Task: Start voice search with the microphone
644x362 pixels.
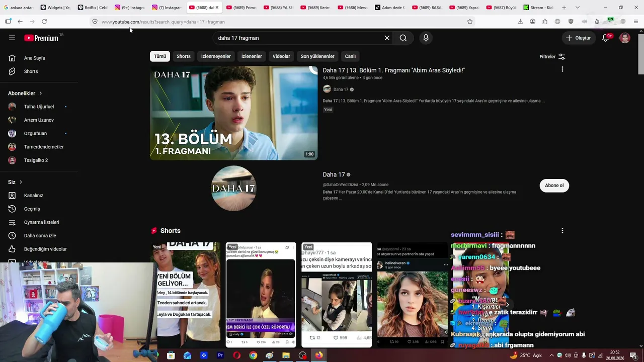Action: (426, 38)
